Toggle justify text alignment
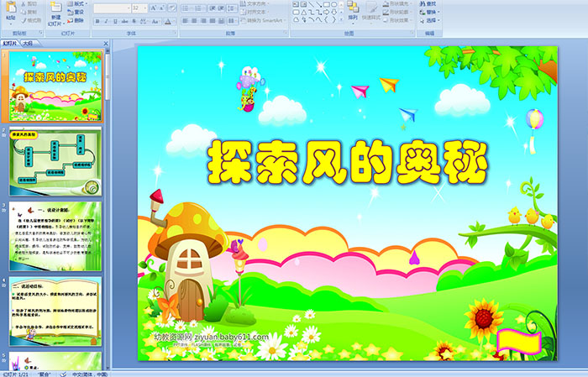The height and width of the screenshot is (377, 588). click(213, 21)
